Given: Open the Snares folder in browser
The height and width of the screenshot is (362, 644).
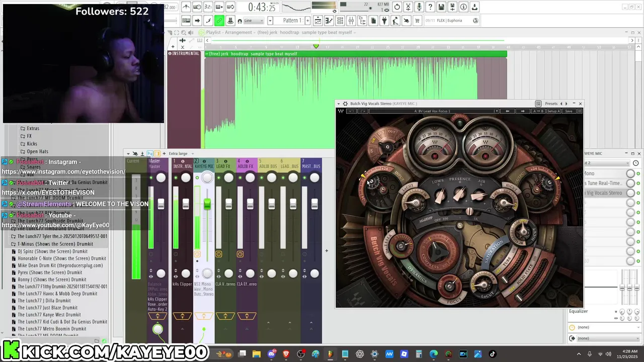Looking at the screenshot, I should pos(34,167).
